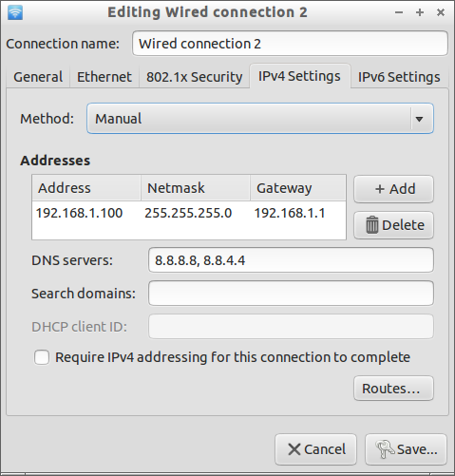Go to 802.1x Security tab
455x476 pixels.
click(195, 77)
